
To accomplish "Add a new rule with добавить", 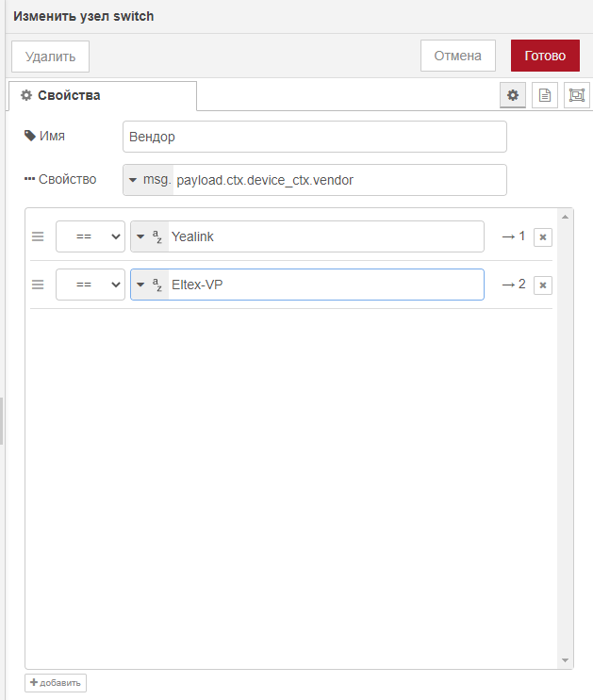I will tap(56, 683).
